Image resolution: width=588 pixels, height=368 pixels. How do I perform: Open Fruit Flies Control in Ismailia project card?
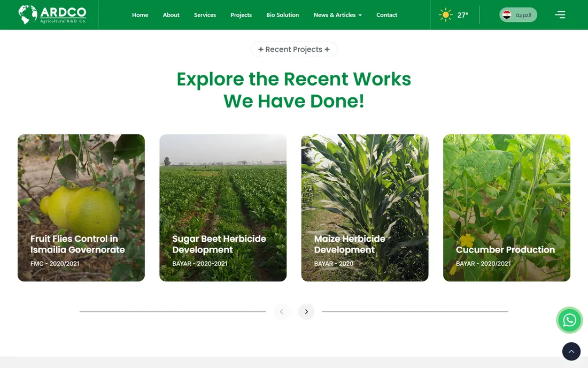tap(81, 208)
